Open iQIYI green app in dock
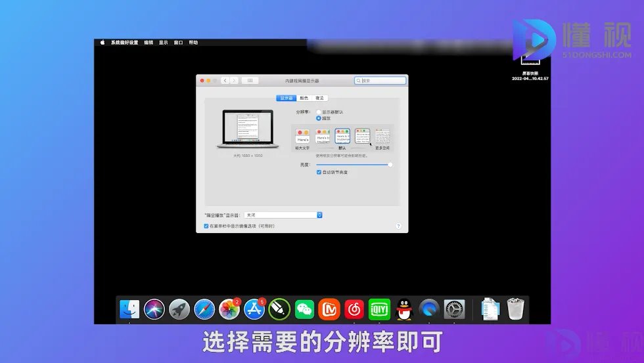The image size is (644, 363). [x=379, y=309]
